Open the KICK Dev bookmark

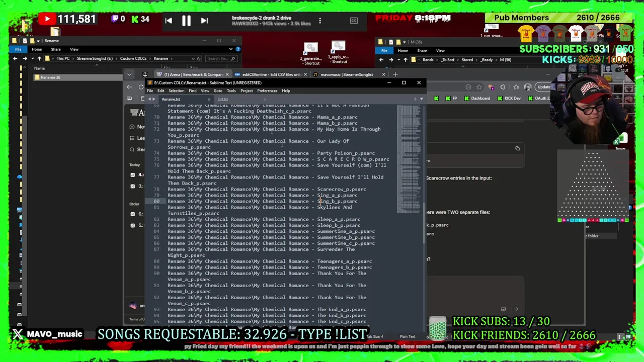(x=509, y=99)
